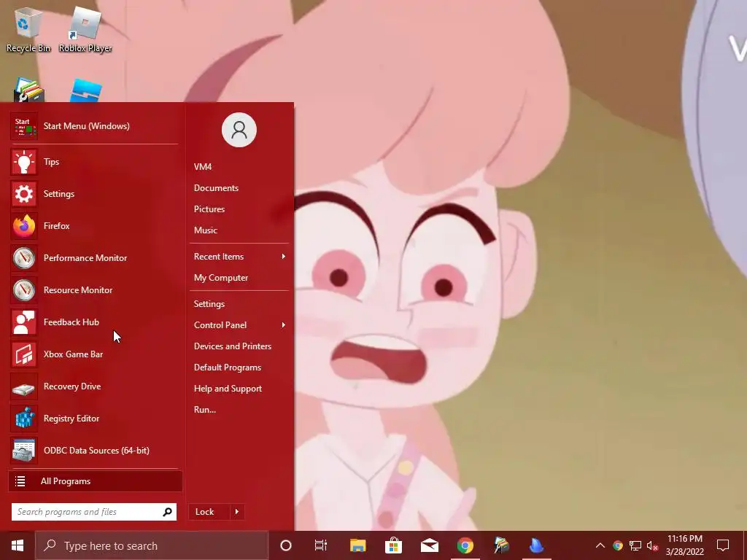This screenshot has width=747, height=560.
Task: Launch Firefox from the start menu
Action: tap(94, 226)
